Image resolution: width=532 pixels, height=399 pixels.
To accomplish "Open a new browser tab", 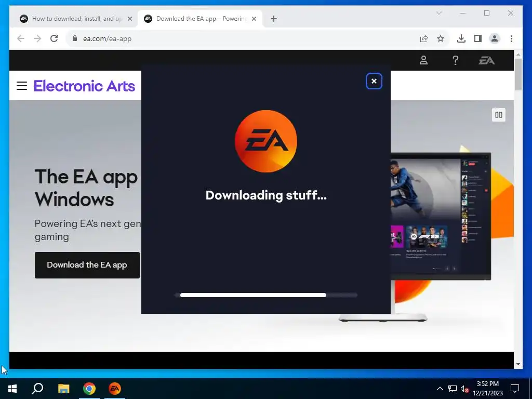I will 274,19.
